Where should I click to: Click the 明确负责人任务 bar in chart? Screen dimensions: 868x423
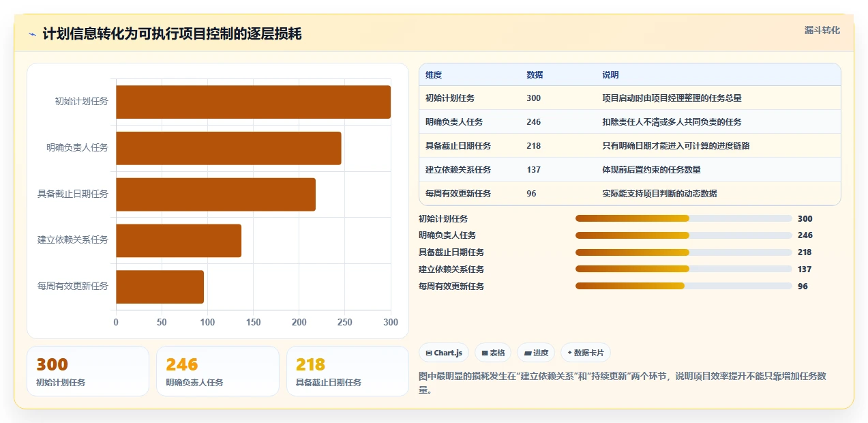click(x=228, y=148)
